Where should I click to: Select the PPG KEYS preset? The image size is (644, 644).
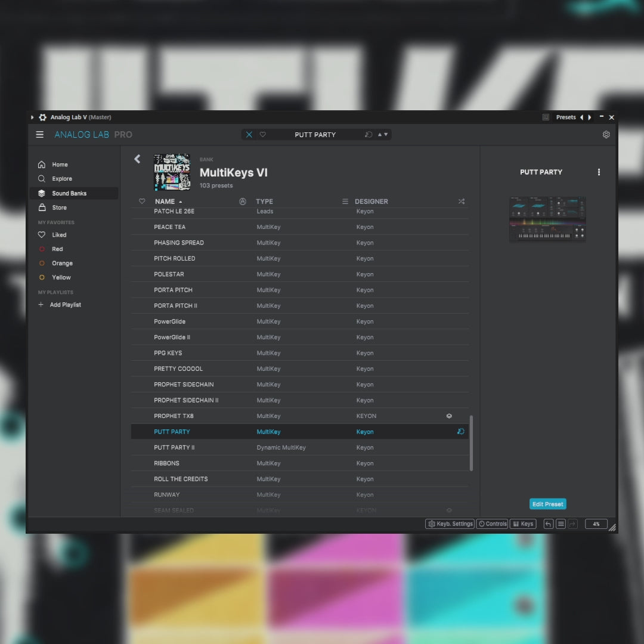click(x=300, y=353)
